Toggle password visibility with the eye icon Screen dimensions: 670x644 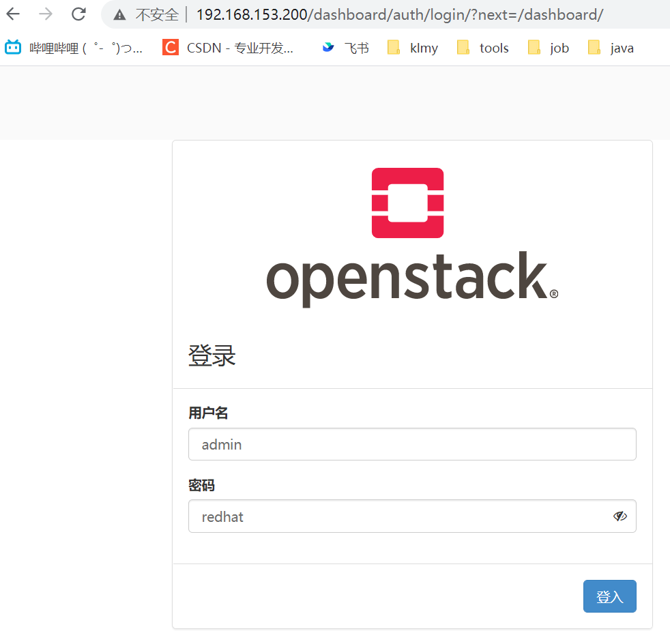coord(620,516)
